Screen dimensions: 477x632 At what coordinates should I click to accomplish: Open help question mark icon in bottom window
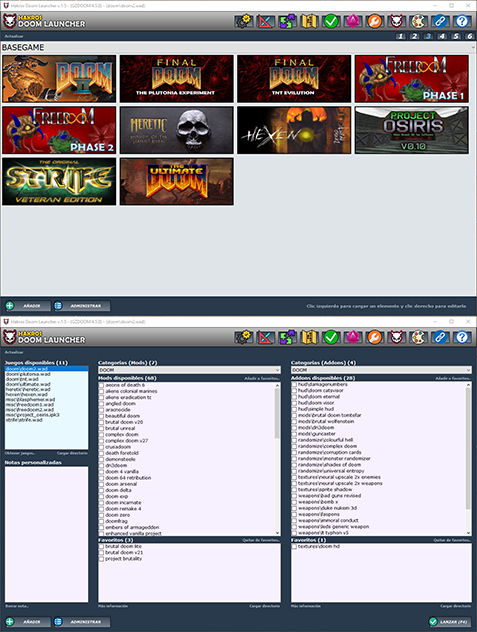(x=462, y=337)
